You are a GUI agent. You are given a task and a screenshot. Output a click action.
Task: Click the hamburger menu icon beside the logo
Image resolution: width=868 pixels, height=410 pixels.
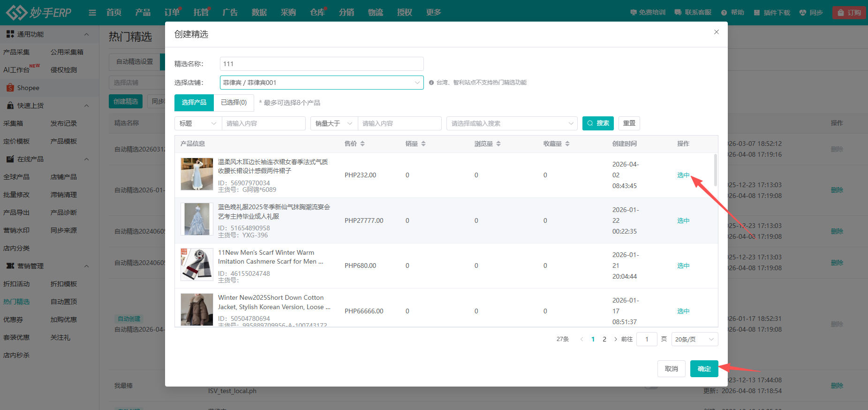(x=92, y=13)
